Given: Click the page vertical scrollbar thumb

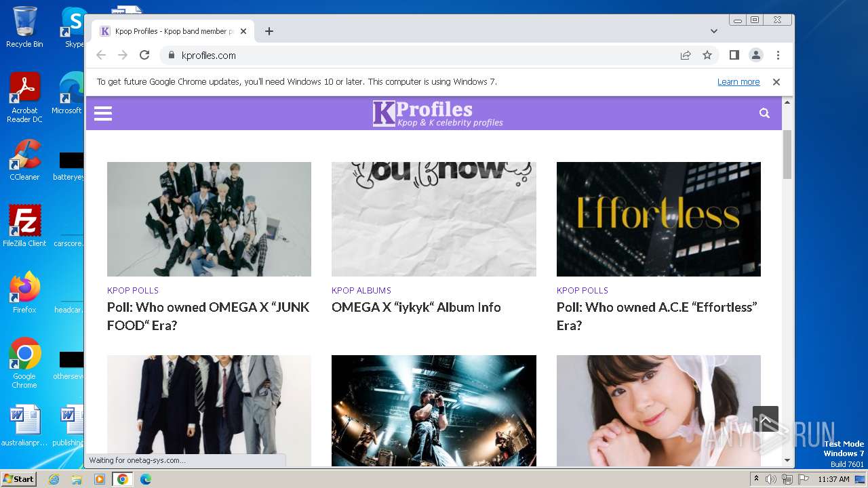Looking at the screenshot, I should [787, 155].
